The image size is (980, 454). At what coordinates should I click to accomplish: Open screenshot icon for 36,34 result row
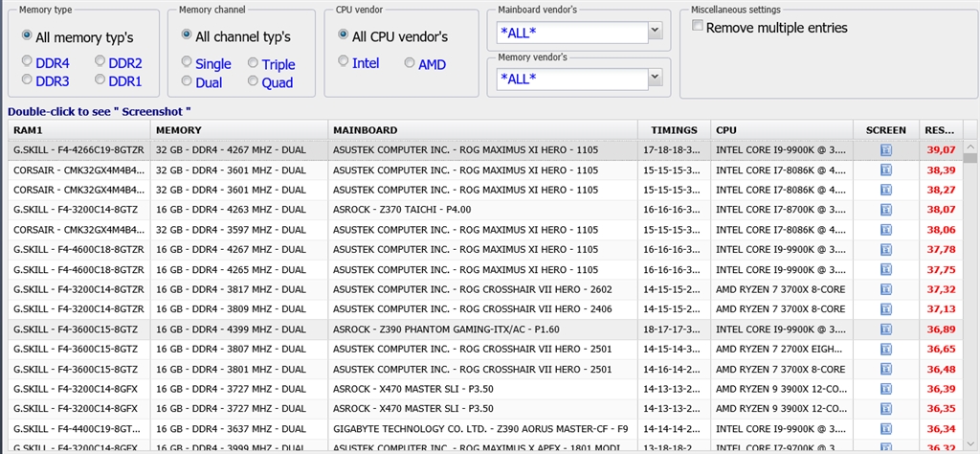point(886,428)
